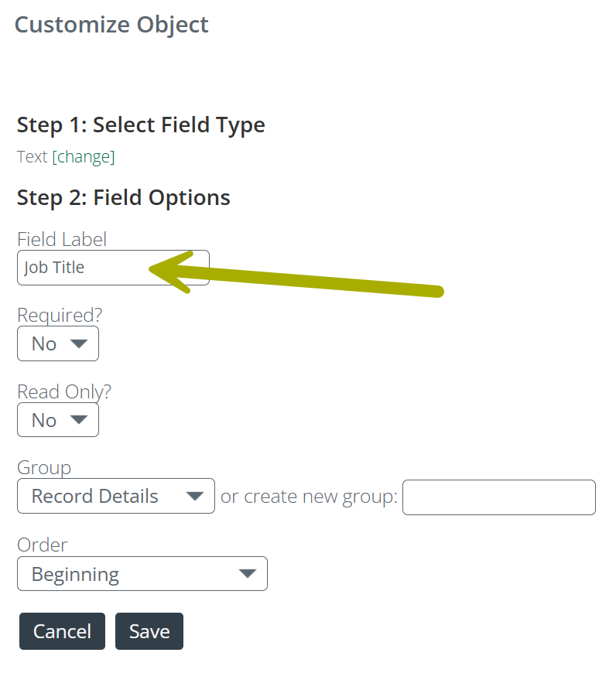Click the arrow icon in Read Only? dropdown
Screen dimensions: 616x673
tap(79, 420)
